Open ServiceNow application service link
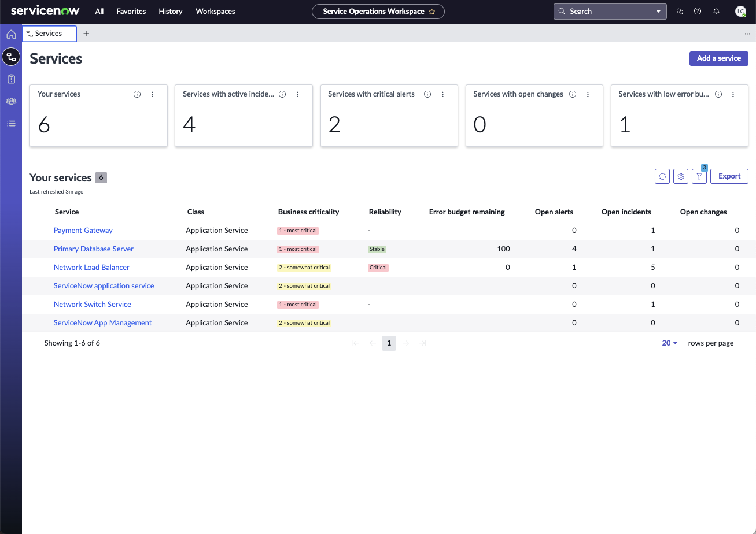The height and width of the screenshot is (534, 756). tap(104, 285)
